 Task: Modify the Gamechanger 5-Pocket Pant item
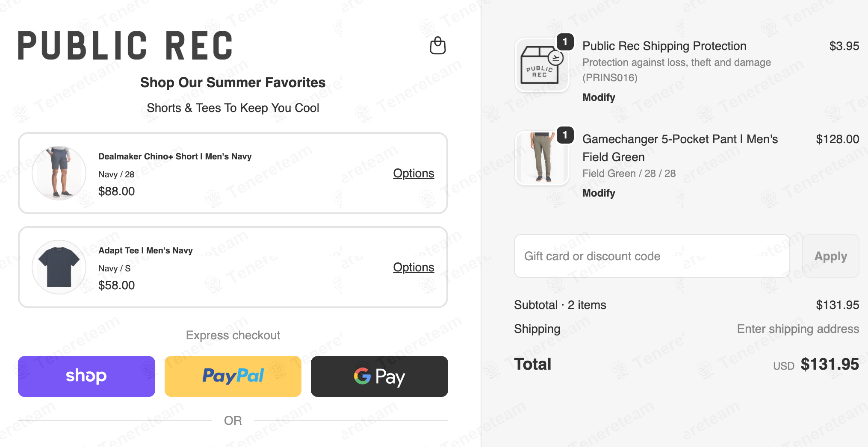(x=599, y=193)
